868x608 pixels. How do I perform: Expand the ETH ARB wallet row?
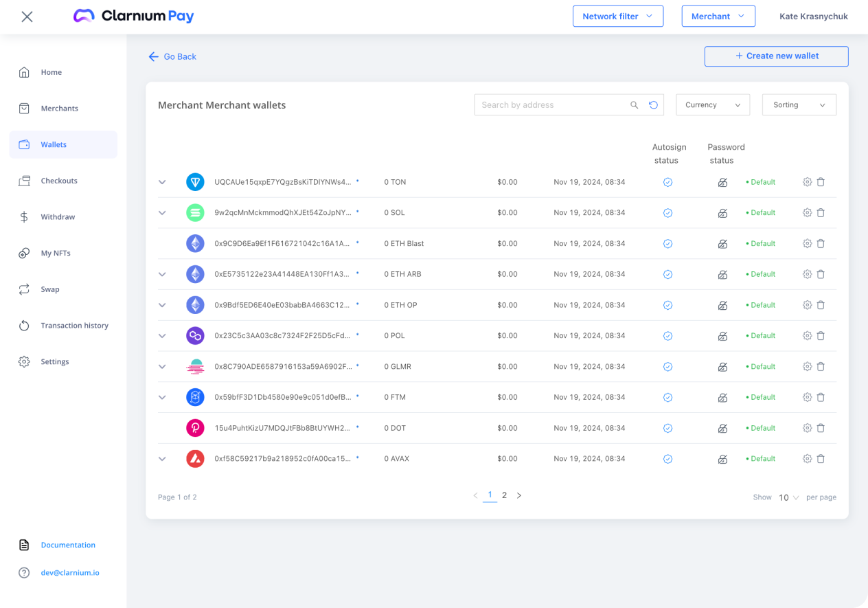(x=162, y=274)
